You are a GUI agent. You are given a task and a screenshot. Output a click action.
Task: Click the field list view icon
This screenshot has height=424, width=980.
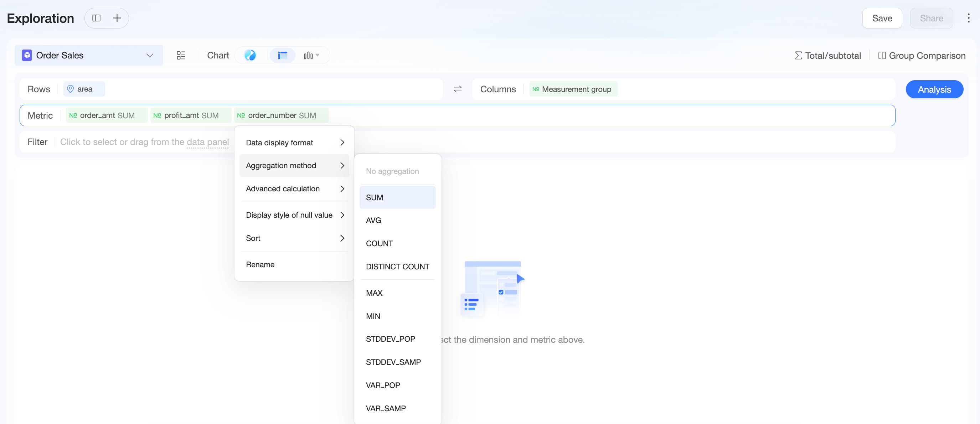[181, 56]
